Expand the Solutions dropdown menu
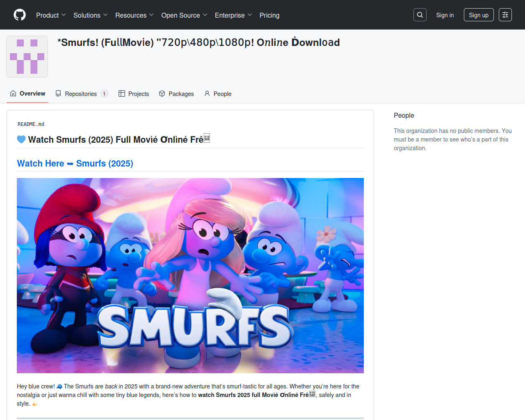Viewport: 525px width, 420px height. (90, 15)
